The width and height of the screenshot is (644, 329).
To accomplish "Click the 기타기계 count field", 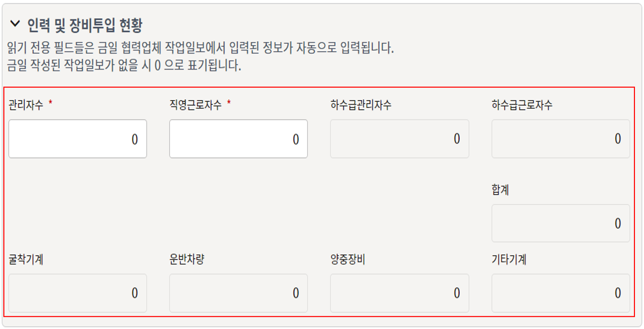I will (560, 293).
